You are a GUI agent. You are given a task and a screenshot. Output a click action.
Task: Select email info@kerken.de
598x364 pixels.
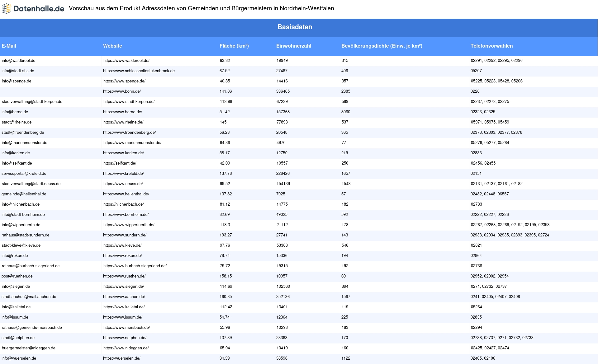(16, 153)
